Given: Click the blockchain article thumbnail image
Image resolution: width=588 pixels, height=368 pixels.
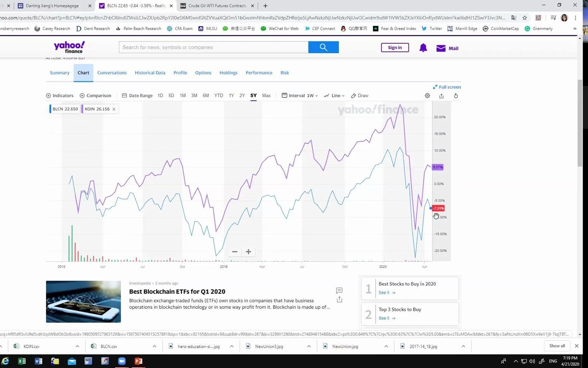Looking at the screenshot, I should (83, 302).
